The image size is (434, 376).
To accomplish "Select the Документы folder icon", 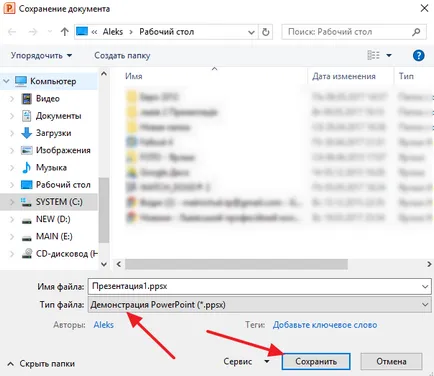I will pyautogui.click(x=26, y=116).
